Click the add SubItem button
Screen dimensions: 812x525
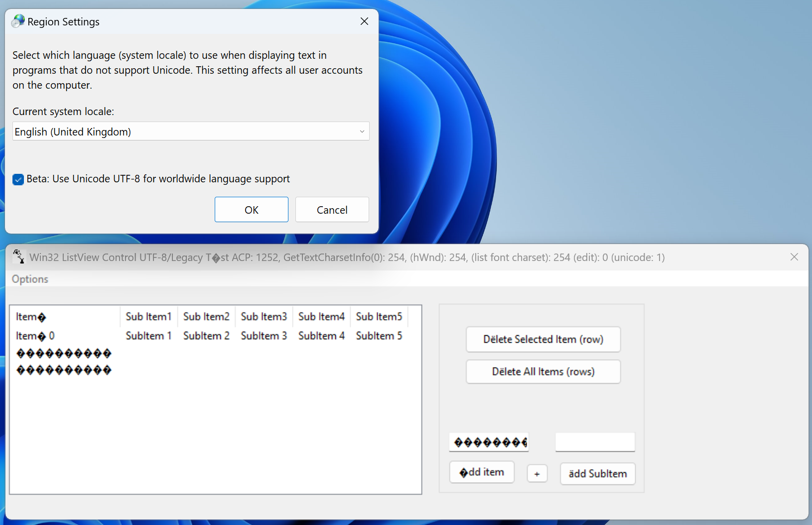(x=598, y=474)
